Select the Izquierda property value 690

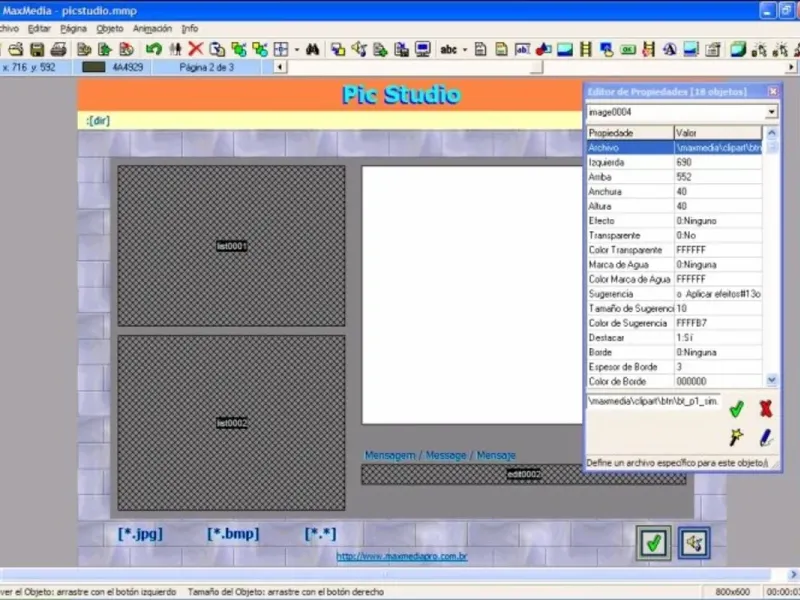[717, 162]
